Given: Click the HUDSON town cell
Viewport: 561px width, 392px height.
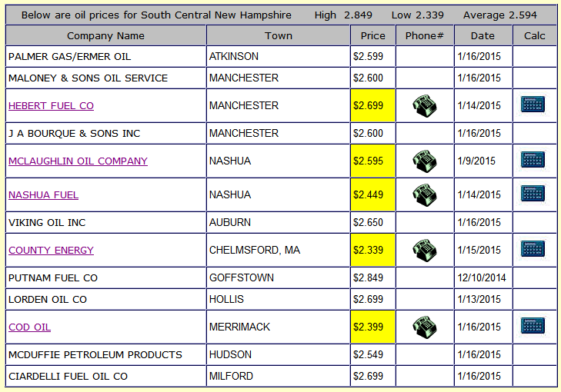Looking at the screenshot, I should [x=278, y=354].
